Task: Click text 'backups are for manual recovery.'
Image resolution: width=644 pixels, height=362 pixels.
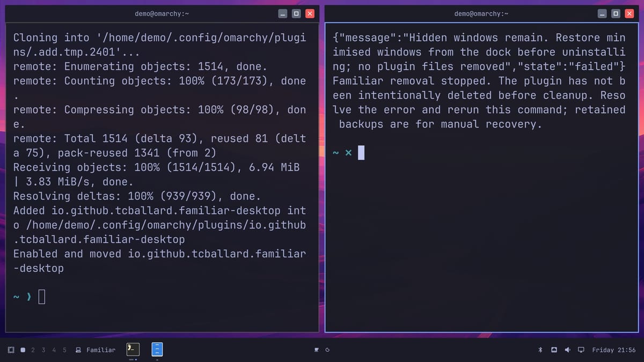Action: [x=441, y=124]
